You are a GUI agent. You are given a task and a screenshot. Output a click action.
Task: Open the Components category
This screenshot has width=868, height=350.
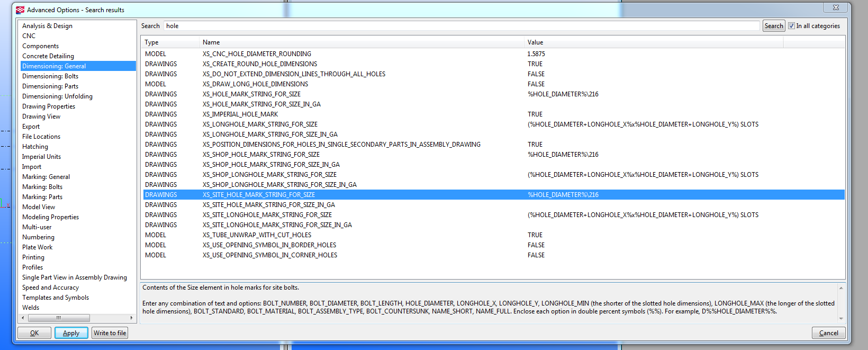(40, 46)
